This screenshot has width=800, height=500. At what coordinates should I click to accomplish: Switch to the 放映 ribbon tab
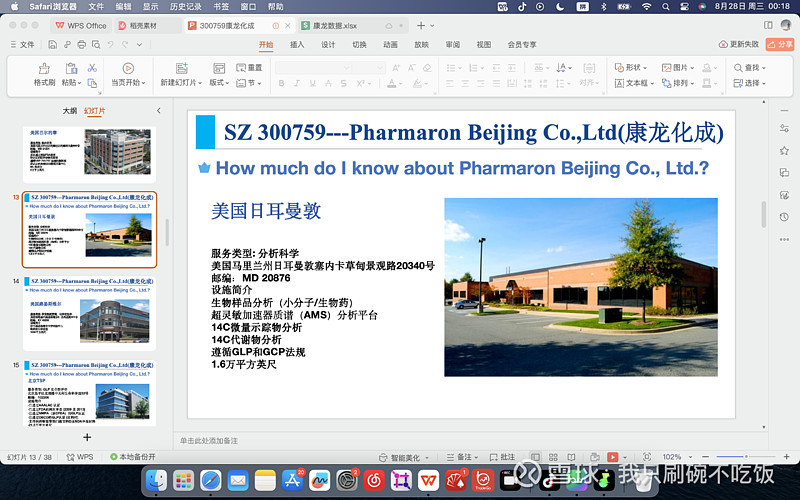[421, 45]
